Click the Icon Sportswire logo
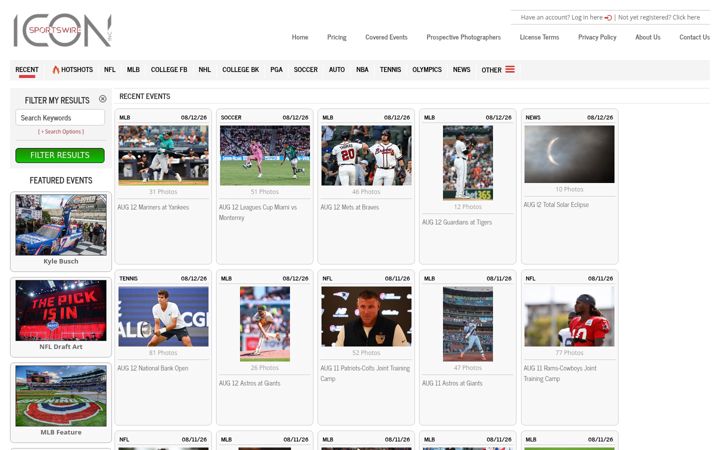The height and width of the screenshot is (450, 720). pos(62,30)
